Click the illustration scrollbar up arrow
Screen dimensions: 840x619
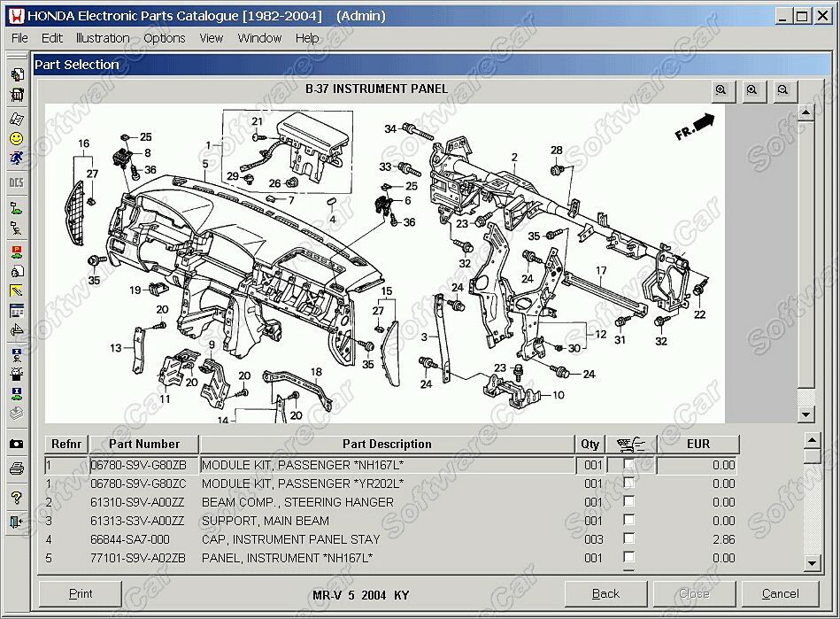[x=805, y=112]
